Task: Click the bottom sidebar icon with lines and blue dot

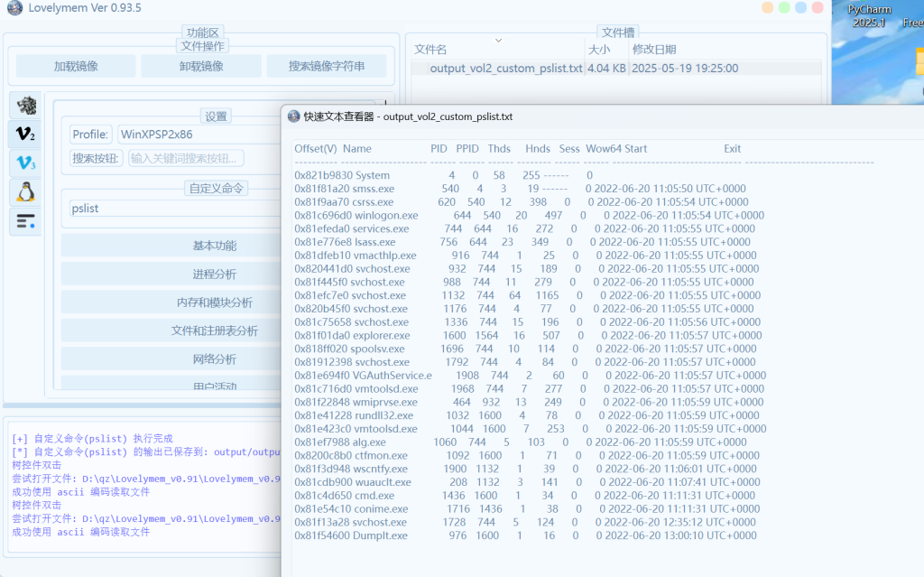Action: 26,220
